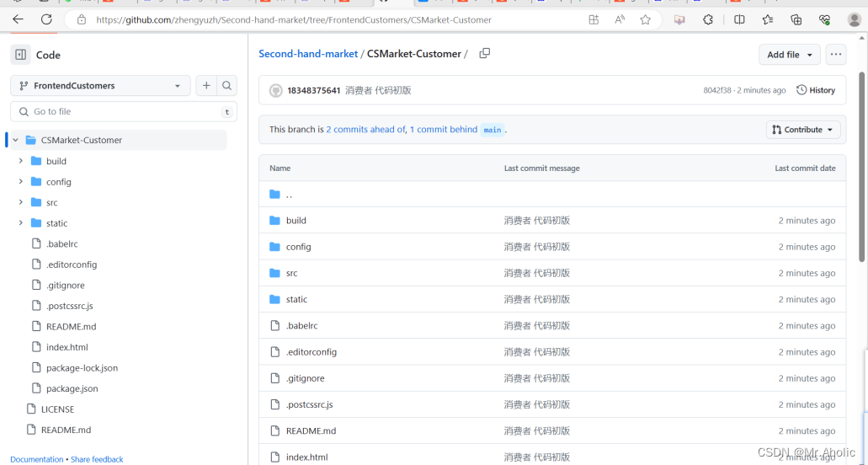Search the repository with the magnifier icon

(x=227, y=86)
